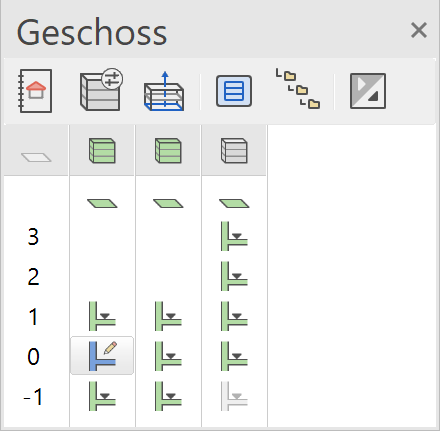Click the parallelogram header in number column

click(x=36, y=157)
